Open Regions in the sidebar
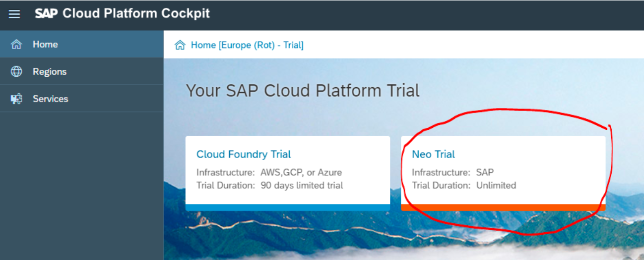644x260 pixels. click(x=82, y=71)
